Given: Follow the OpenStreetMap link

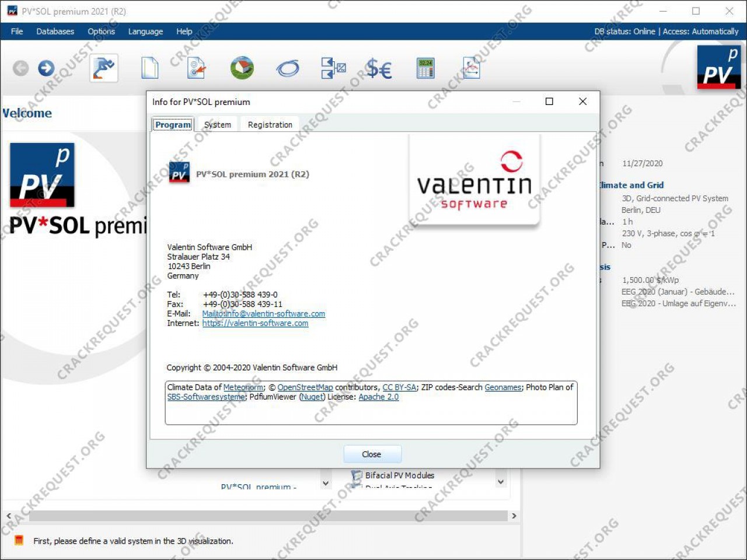Looking at the screenshot, I should (305, 387).
